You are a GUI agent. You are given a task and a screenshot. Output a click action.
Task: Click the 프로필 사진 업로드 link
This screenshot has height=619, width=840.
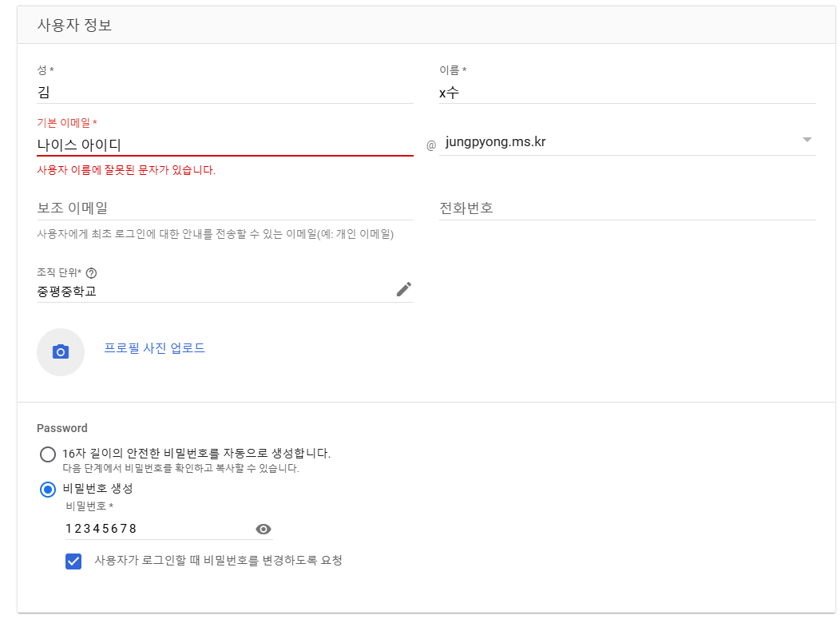click(x=154, y=347)
